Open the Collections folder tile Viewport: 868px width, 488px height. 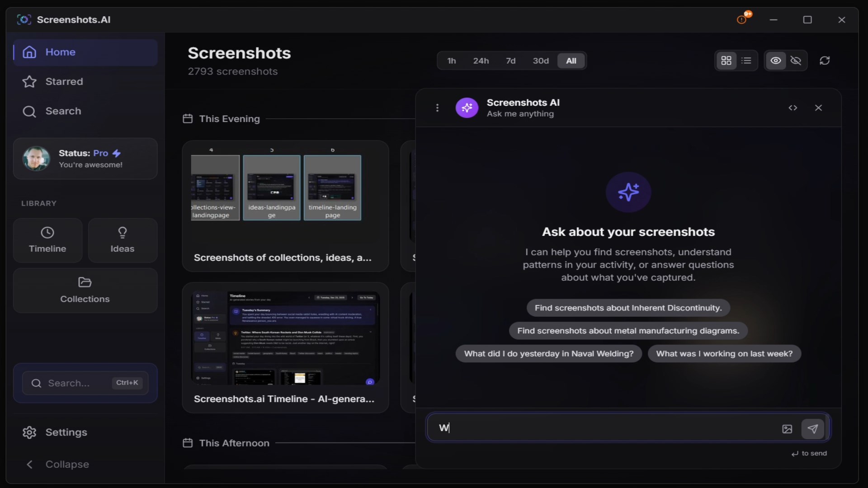click(85, 290)
